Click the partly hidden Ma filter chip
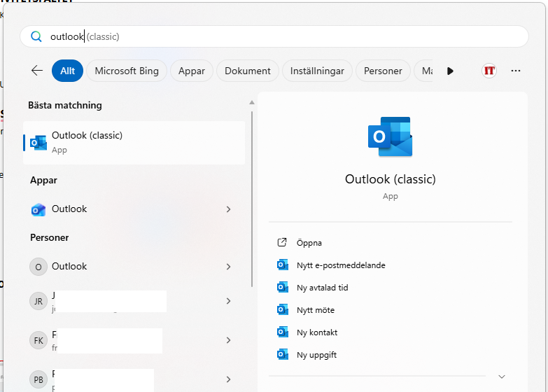Screen dimensions: 548x392 tap(423, 71)
